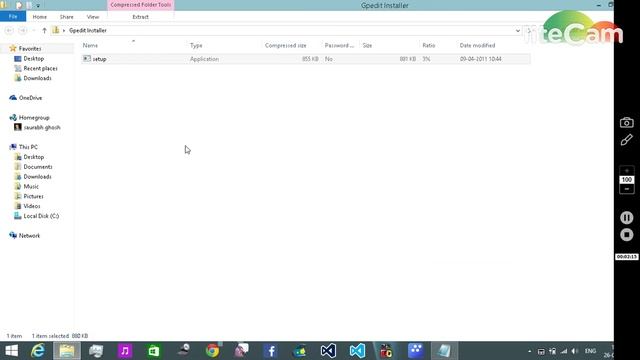This screenshot has height=360, width=640.
Task: Open the Share ribbon tab
Action: (67, 17)
